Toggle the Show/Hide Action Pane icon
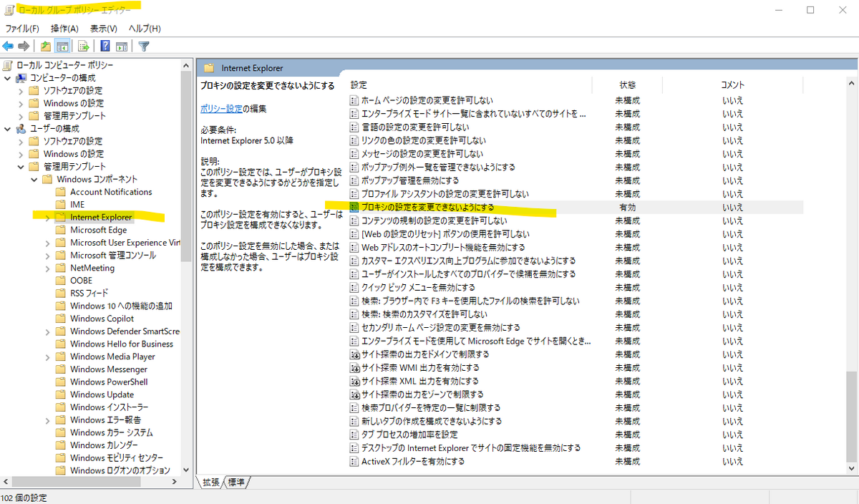The image size is (859, 504). 122,47
